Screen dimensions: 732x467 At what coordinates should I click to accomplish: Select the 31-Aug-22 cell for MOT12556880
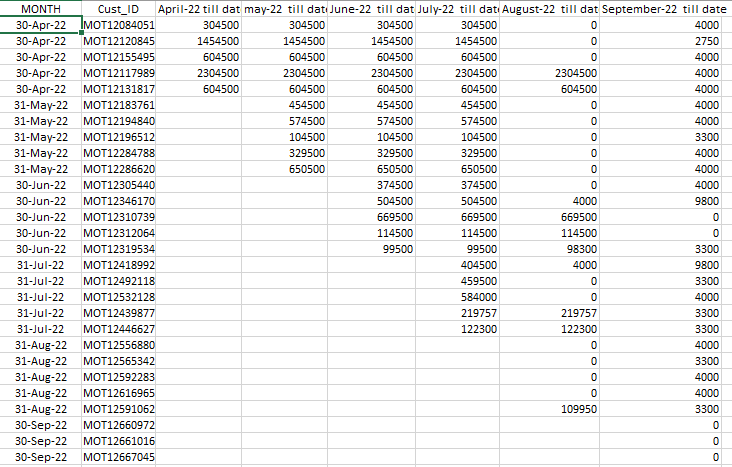[x=41, y=345]
